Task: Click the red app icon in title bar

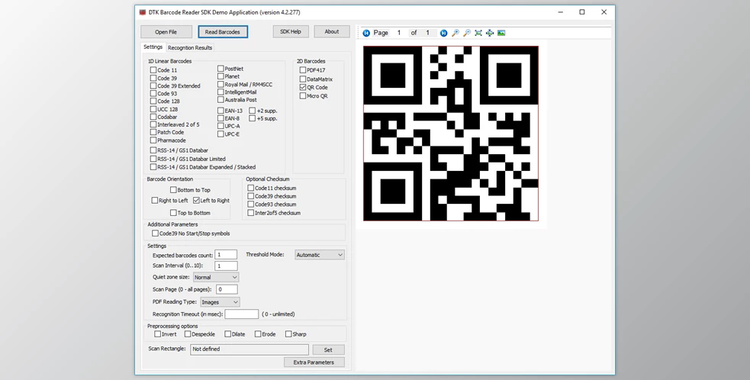Action: click(x=143, y=12)
